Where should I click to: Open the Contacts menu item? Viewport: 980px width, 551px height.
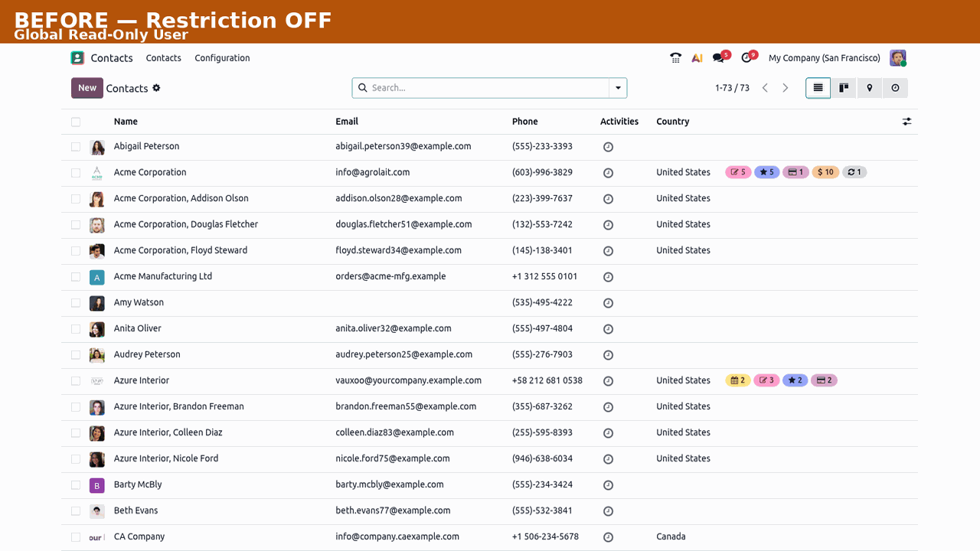(x=164, y=58)
